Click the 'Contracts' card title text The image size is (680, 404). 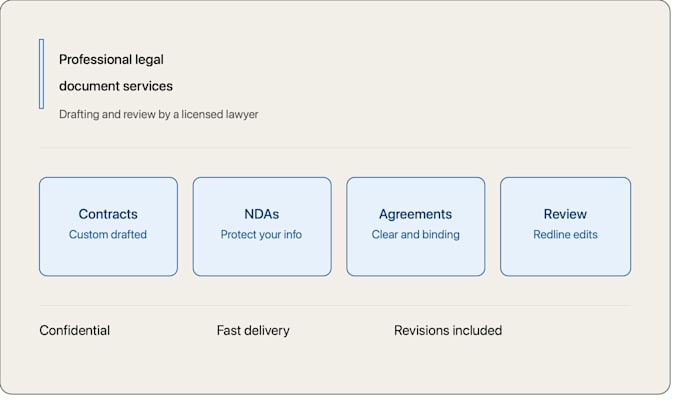pos(108,214)
